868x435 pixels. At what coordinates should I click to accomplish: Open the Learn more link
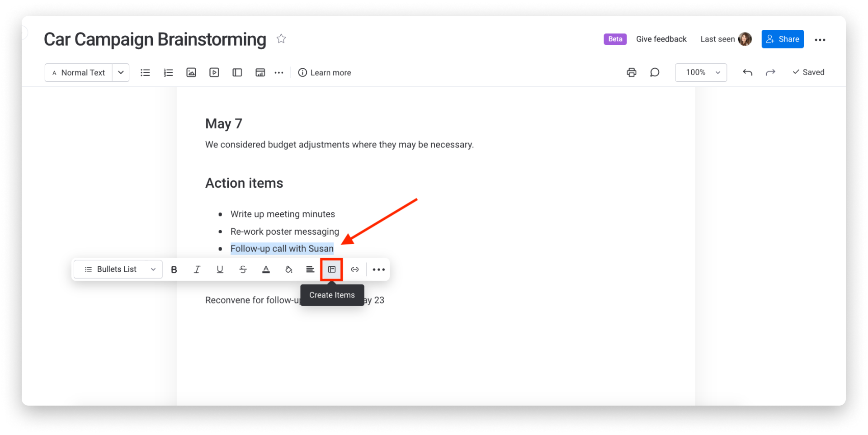[x=325, y=73]
